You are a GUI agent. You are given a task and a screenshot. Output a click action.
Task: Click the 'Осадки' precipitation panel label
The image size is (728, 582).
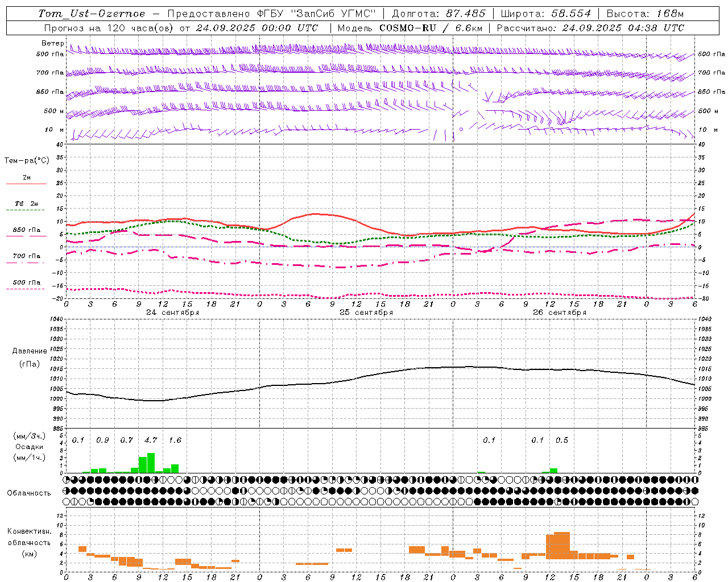click(x=29, y=447)
